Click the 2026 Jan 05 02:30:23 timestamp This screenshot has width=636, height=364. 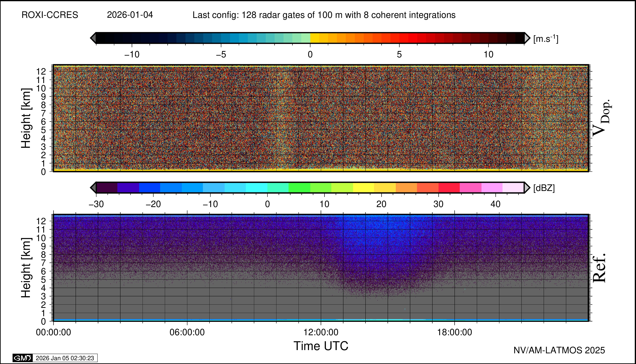click(x=65, y=358)
